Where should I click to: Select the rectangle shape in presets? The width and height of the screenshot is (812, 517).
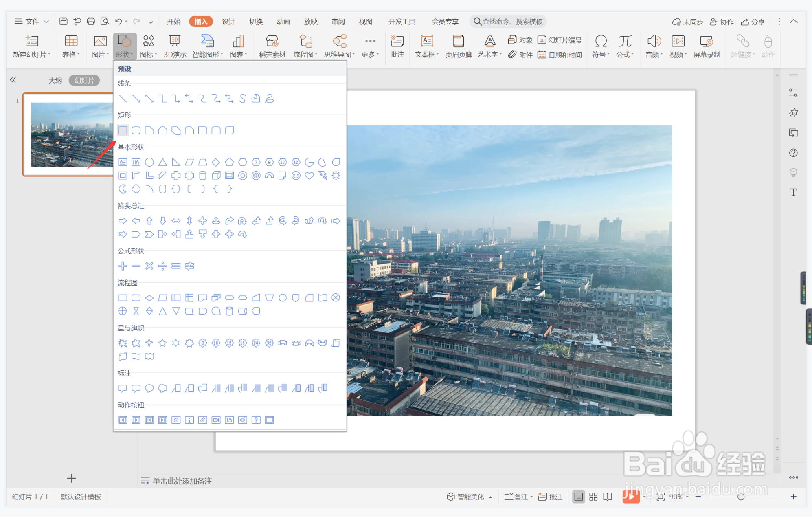[123, 130]
